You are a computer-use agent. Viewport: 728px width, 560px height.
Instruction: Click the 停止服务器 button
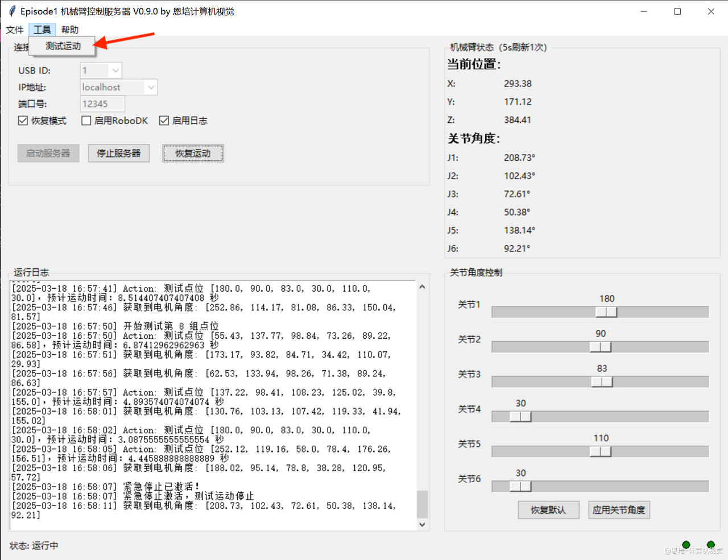click(x=119, y=154)
